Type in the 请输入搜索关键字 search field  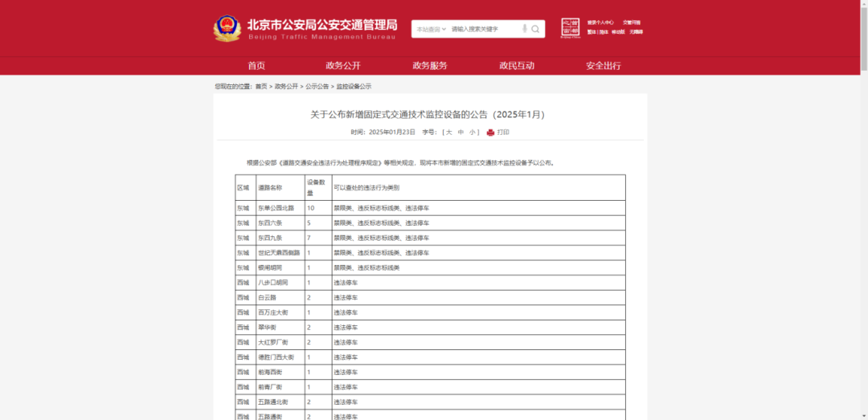click(x=482, y=29)
